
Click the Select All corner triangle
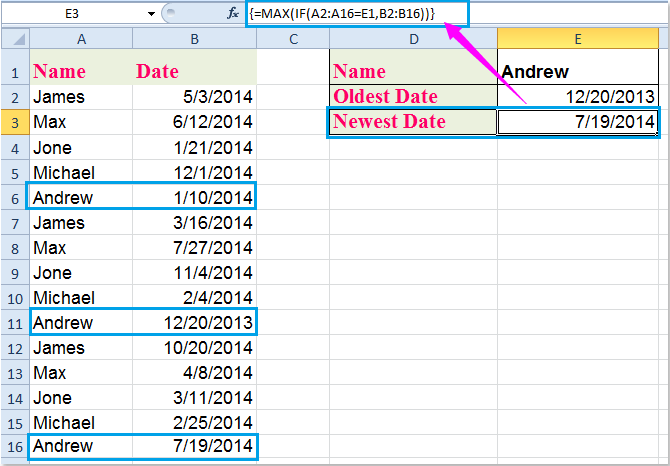[x=13, y=41]
